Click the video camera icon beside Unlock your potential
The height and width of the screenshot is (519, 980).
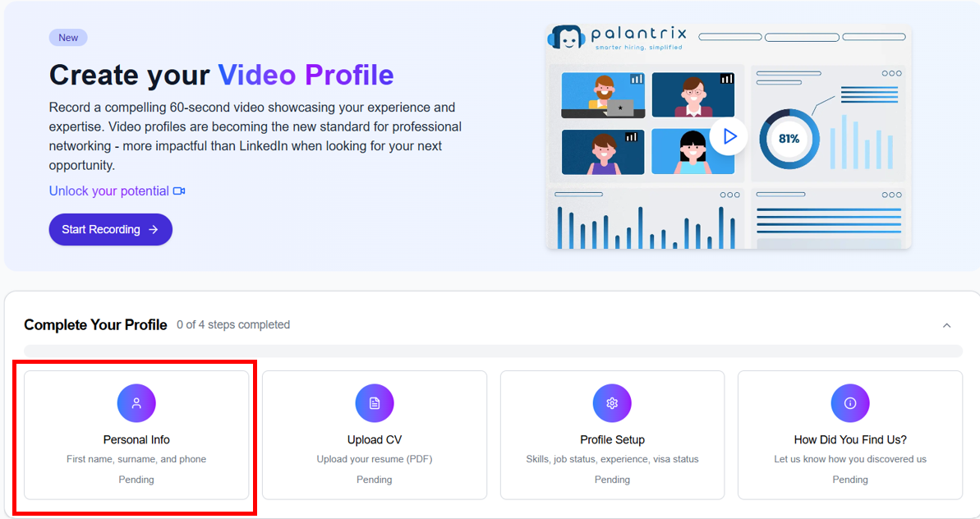pos(180,191)
